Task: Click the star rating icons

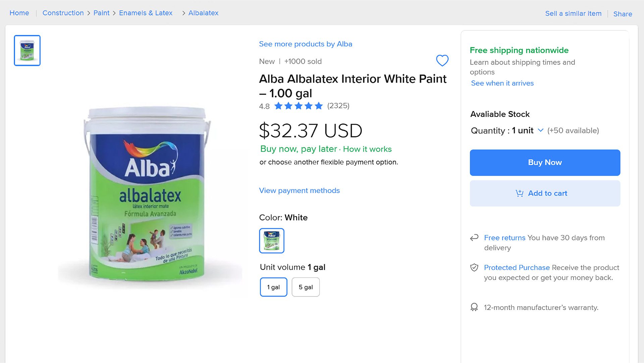Action: [x=298, y=106]
